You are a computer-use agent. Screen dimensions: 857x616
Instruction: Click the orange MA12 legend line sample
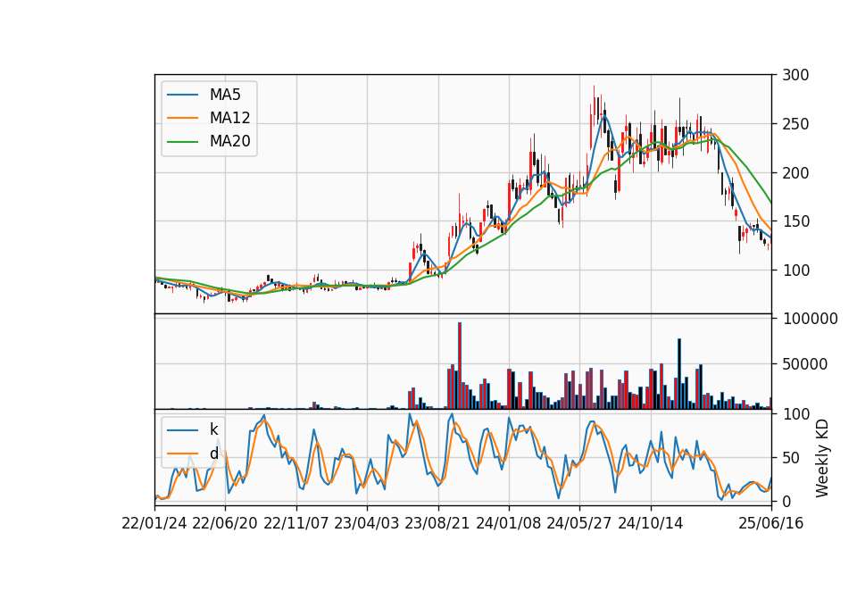coord(182,118)
